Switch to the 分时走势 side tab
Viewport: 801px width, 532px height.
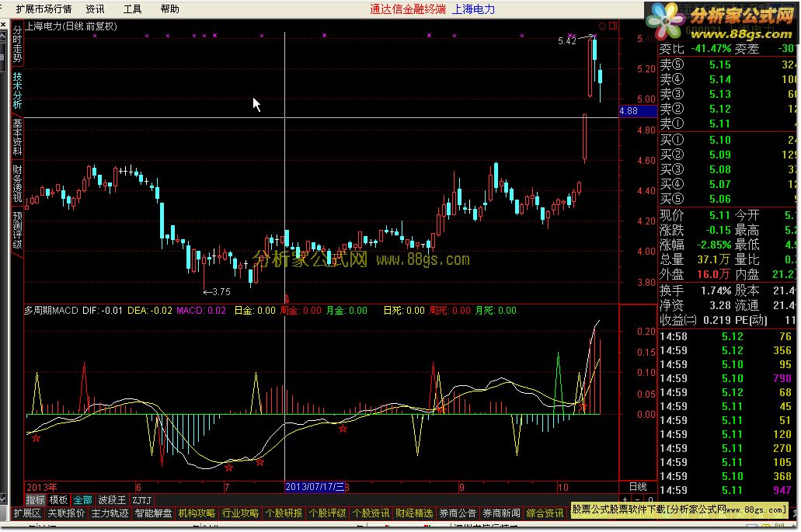pyautogui.click(x=17, y=44)
